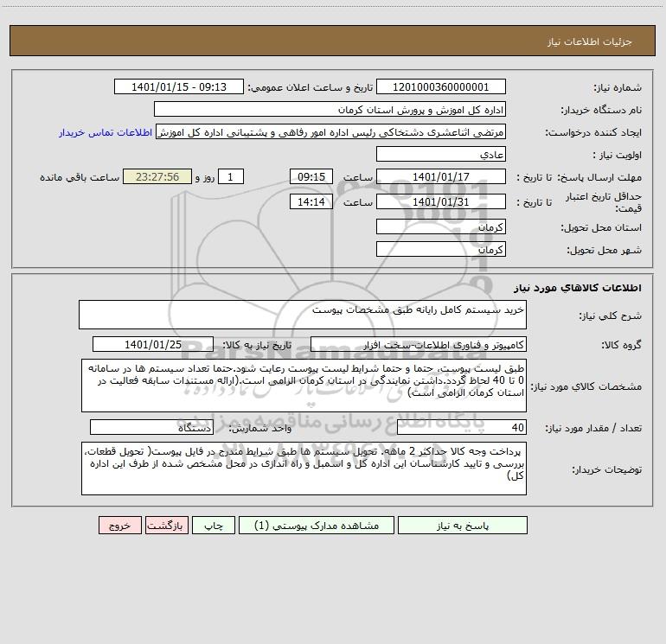Click the response deadline time 09:15
Screen dimensions: 666x644
(x=311, y=176)
